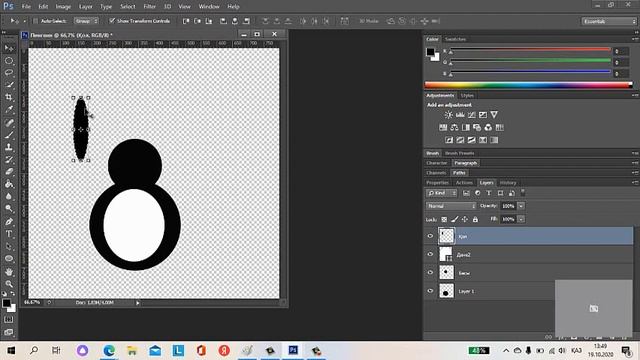The image size is (640, 360).
Task: Switch to the Swatches tab
Action: coord(456,39)
